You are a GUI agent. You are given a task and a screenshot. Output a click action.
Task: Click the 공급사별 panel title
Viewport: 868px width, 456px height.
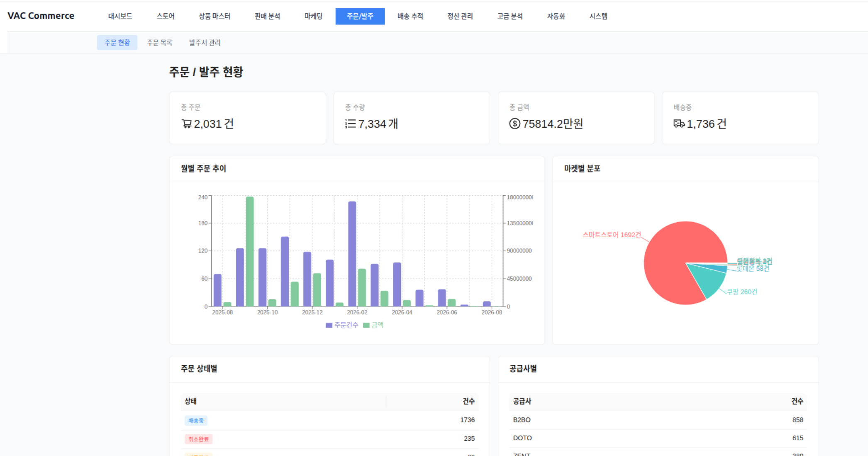[523, 369]
